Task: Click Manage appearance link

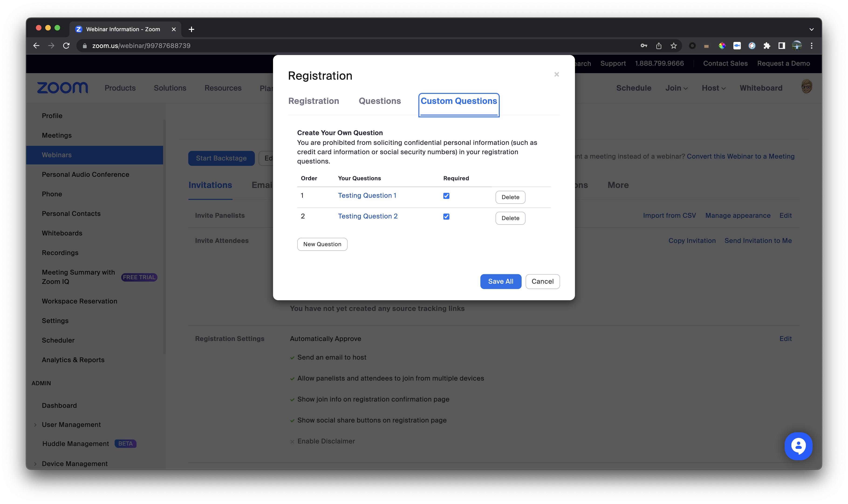Action: [x=738, y=215]
